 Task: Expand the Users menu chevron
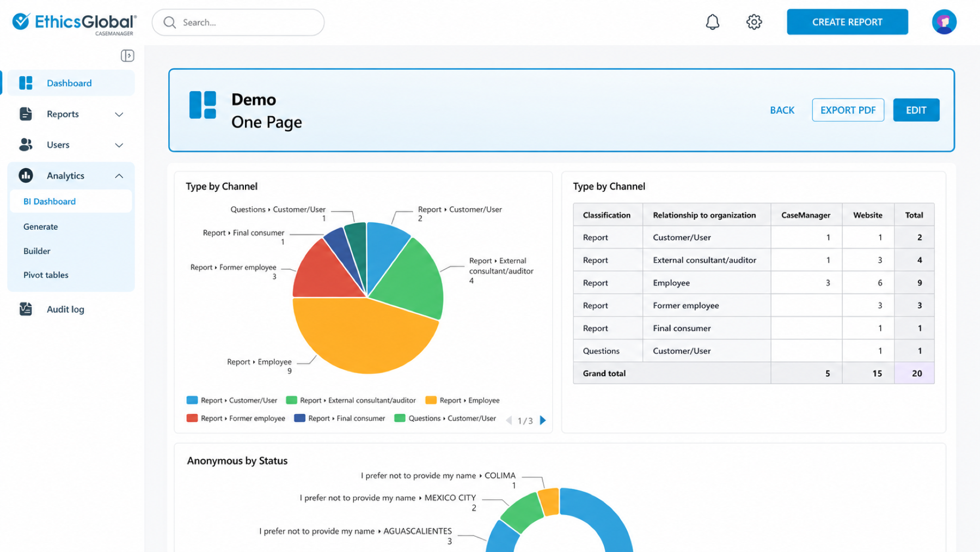click(x=119, y=145)
